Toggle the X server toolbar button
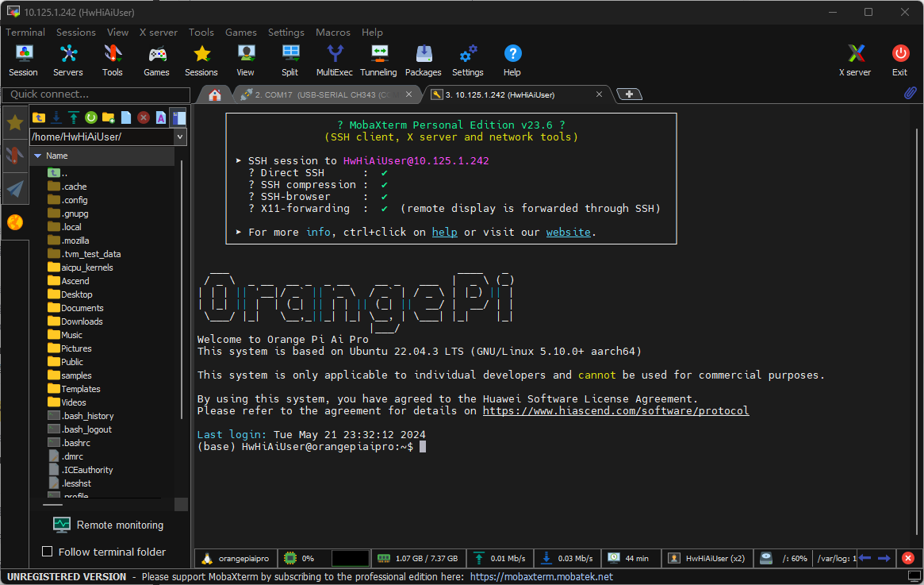Viewport: 924px width, 585px height. click(x=855, y=61)
